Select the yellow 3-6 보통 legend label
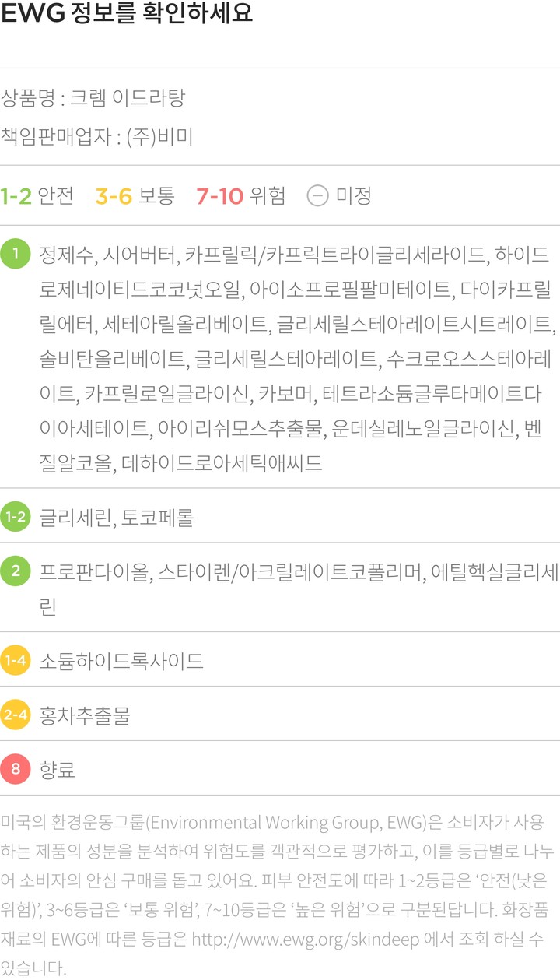The width and height of the screenshot is (560, 980). (135, 195)
